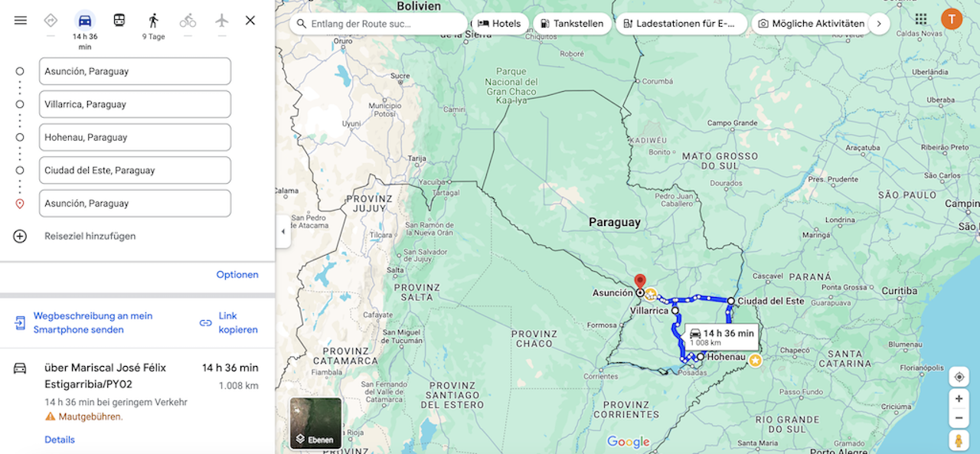
Task: Click Street View pegman icon
Action: click(959, 440)
